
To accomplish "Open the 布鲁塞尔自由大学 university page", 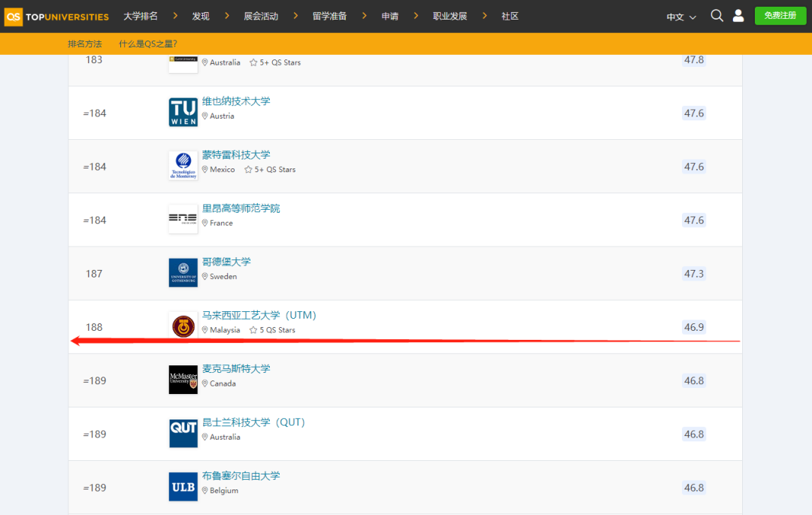I will coord(241,476).
